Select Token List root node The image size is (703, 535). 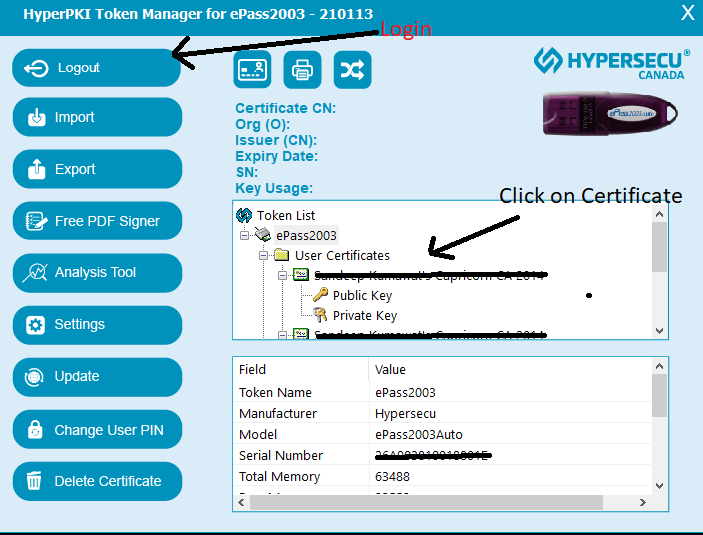tap(286, 216)
